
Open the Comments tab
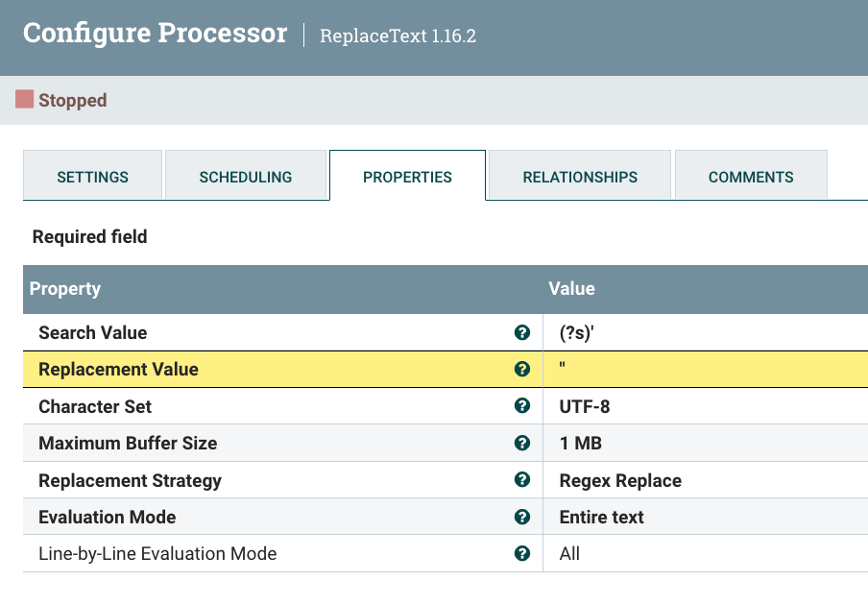tap(751, 176)
